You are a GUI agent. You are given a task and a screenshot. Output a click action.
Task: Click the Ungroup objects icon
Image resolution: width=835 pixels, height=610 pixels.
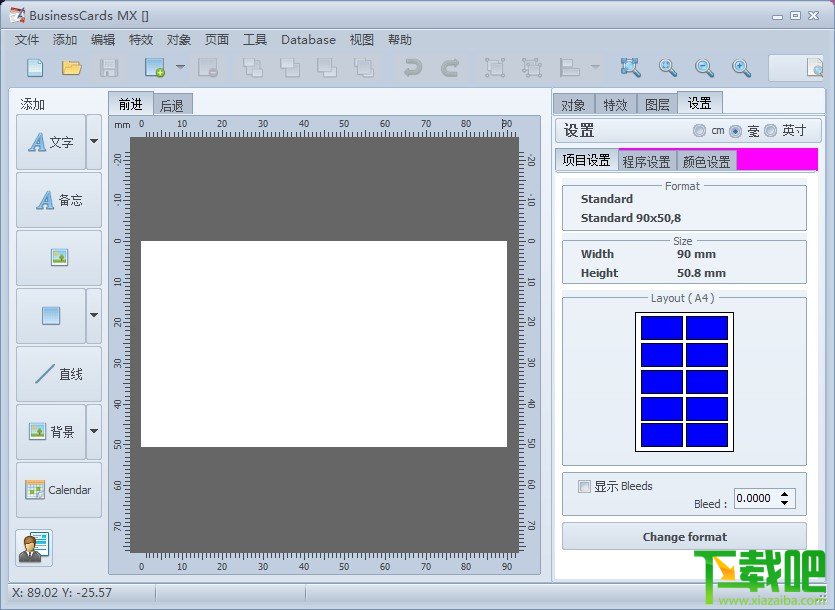pos(532,68)
